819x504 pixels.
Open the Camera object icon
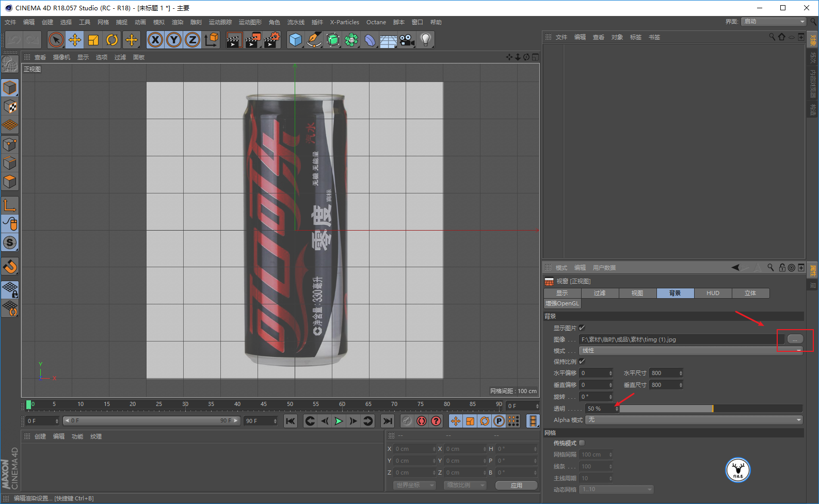[407, 40]
